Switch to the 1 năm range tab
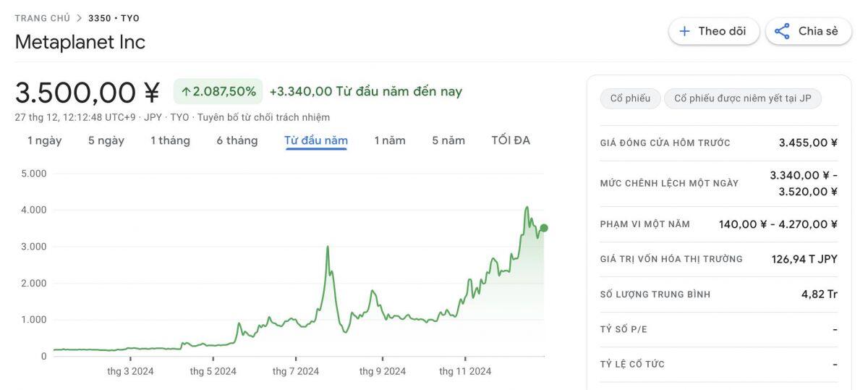This screenshot has height=390, width=868. (390, 140)
